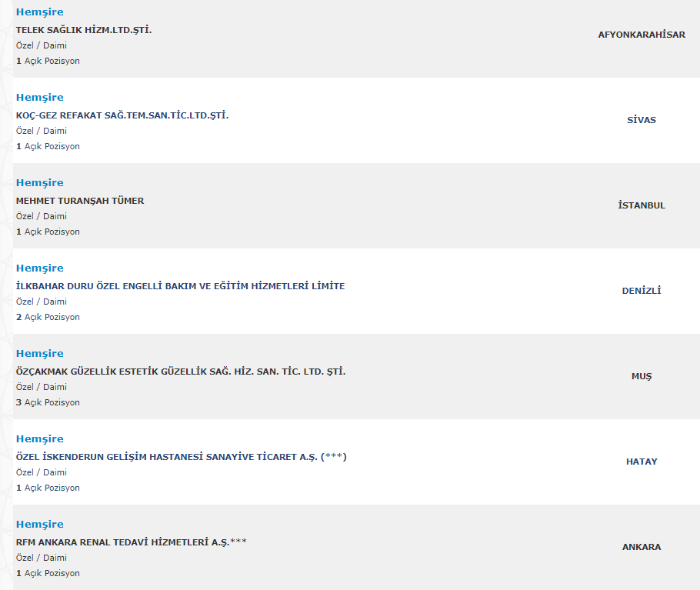Select the HATAY city label
The image size is (700, 590).
pyautogui.click(x=642, y=462)
